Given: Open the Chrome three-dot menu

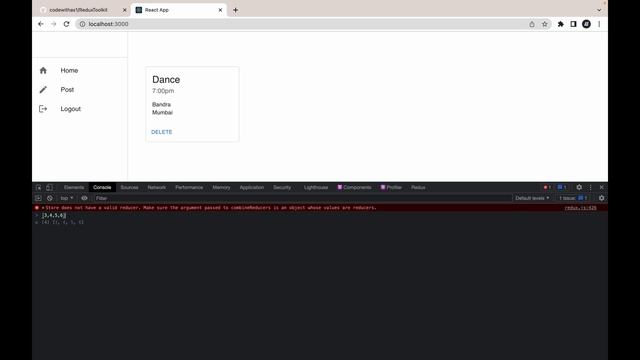Looking at the screenshot, I should coord(599,24).
